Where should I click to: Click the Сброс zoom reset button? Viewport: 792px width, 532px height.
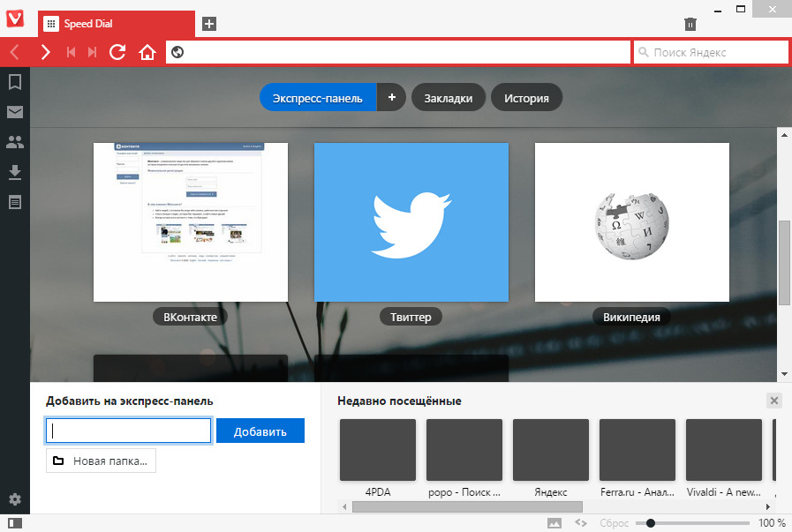click(x=615, y=523)
